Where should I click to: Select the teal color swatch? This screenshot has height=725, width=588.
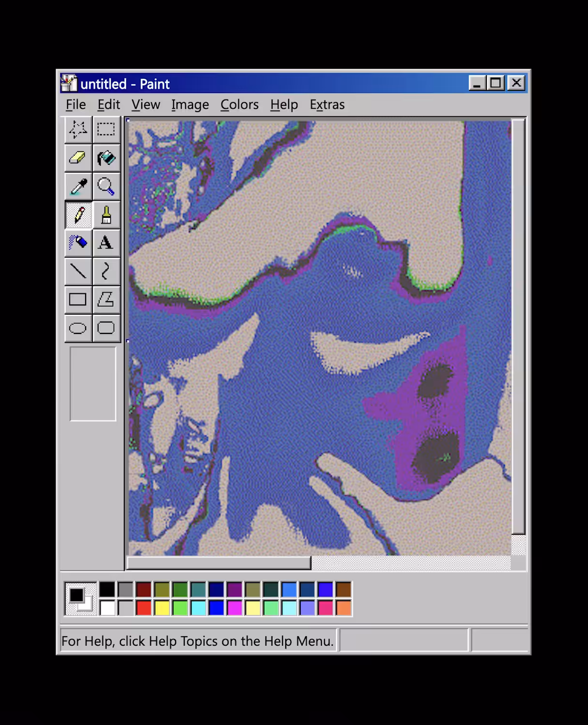pyautogui.click(x=198, y=590)
